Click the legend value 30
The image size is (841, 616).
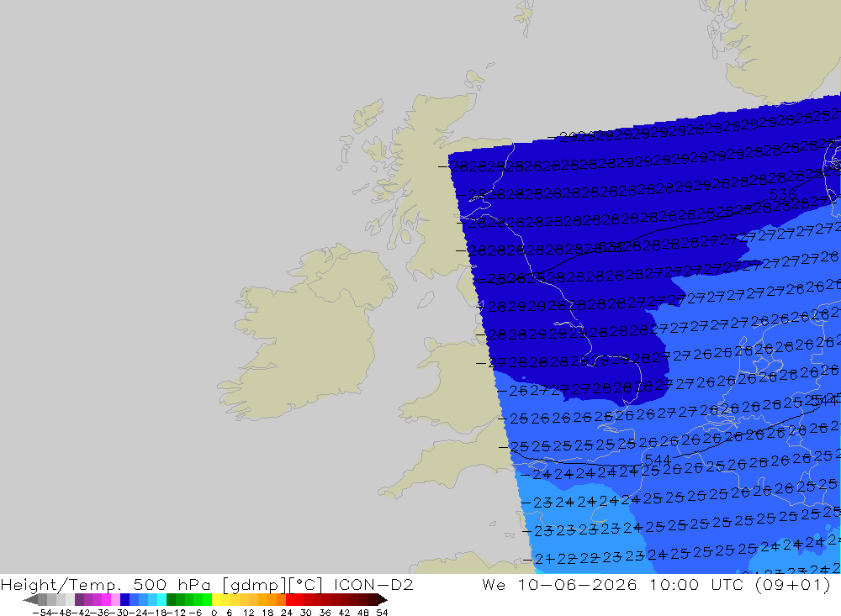(x=306, y=613)
